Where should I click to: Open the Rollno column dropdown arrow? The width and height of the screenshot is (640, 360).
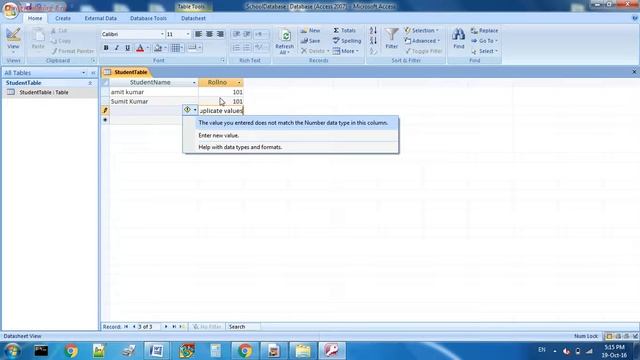coord(239,82)
